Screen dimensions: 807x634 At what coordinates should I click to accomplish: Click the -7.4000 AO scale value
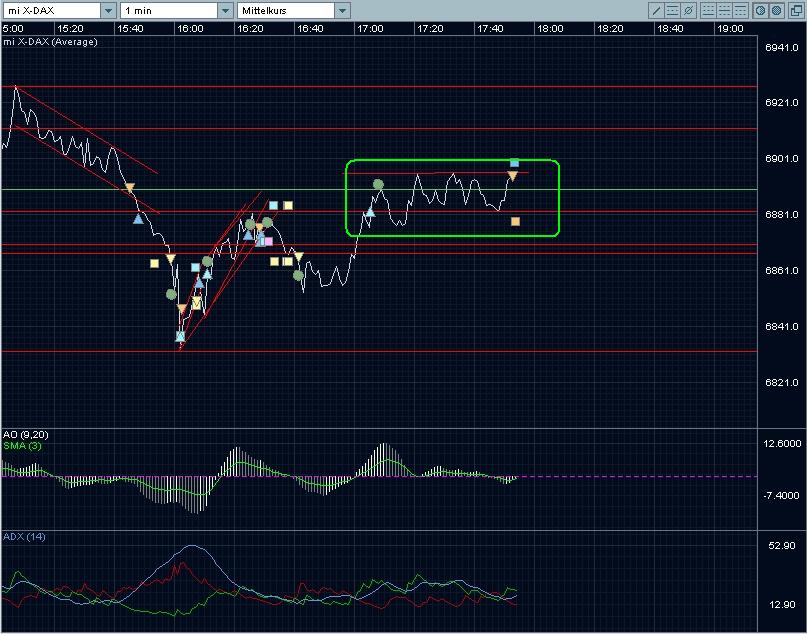[782, 496]
